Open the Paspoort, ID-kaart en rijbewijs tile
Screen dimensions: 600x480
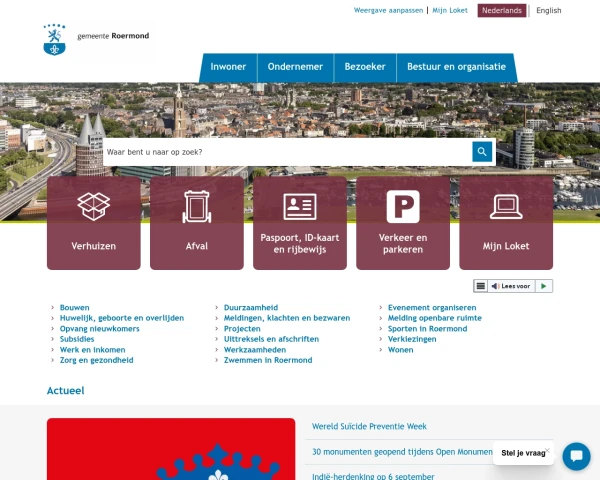tap(300, 223)
